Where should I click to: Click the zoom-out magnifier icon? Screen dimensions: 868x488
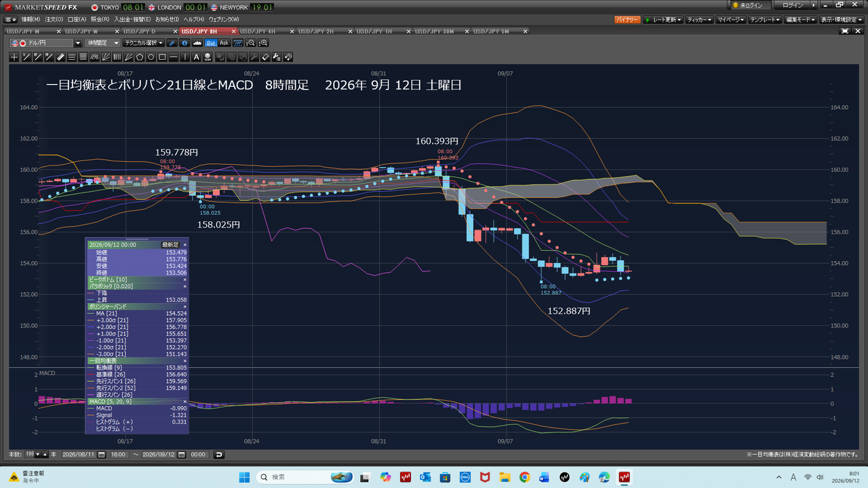pyautogui.click(x=251, y=43)
